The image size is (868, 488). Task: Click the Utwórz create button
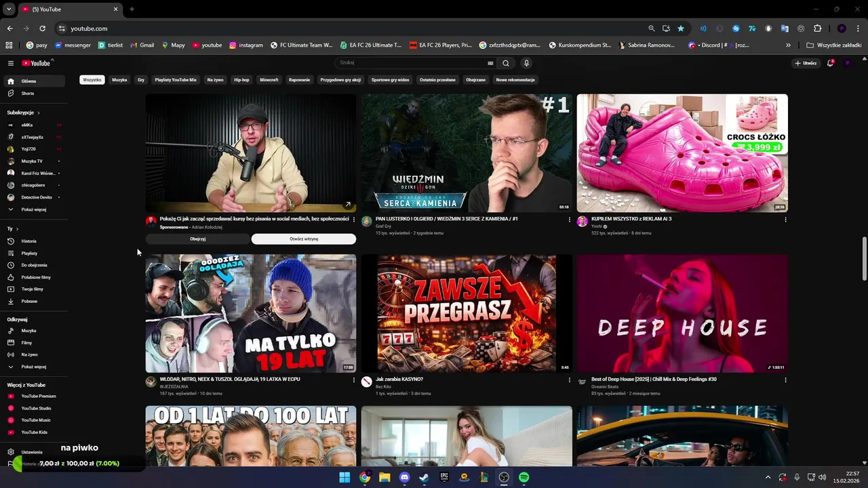806,63
